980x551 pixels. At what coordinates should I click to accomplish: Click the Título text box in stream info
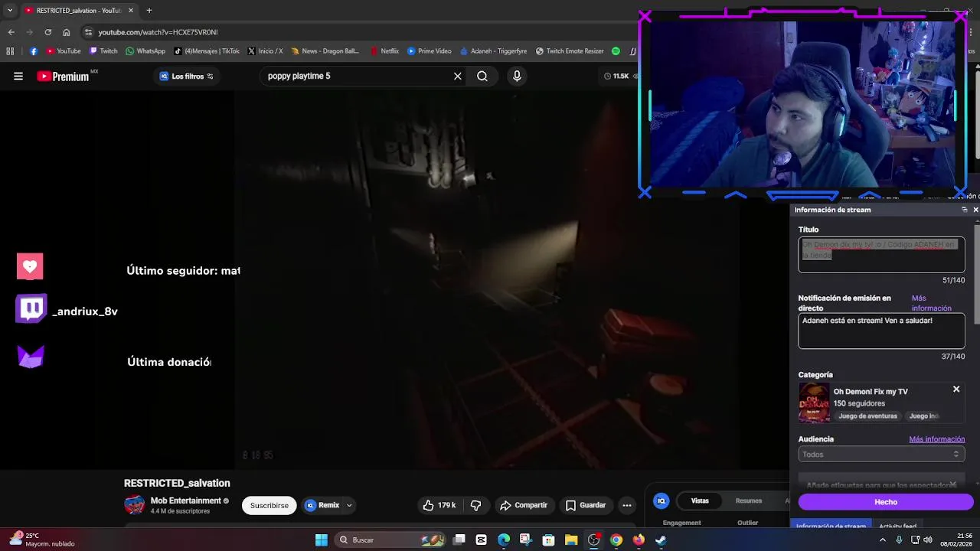point(881,254)
